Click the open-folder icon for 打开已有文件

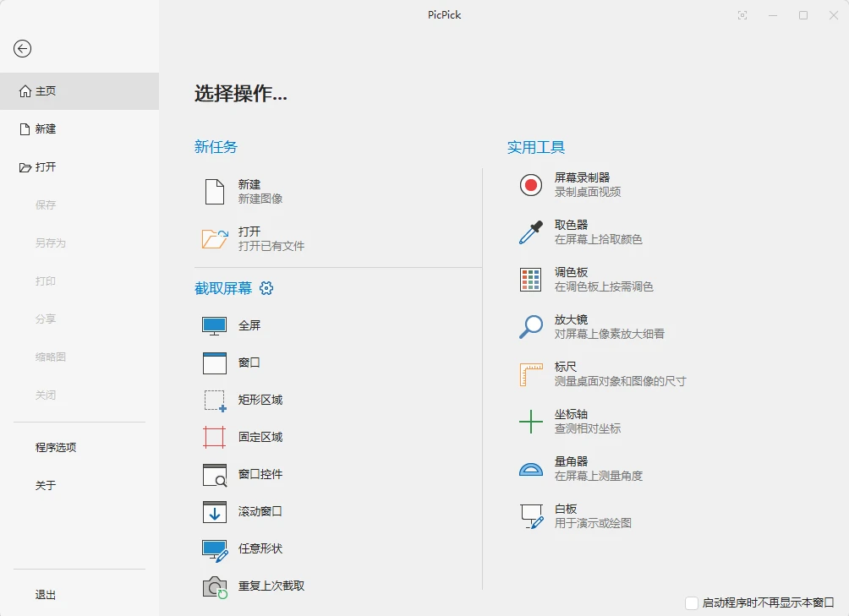(x=215, y=238)
